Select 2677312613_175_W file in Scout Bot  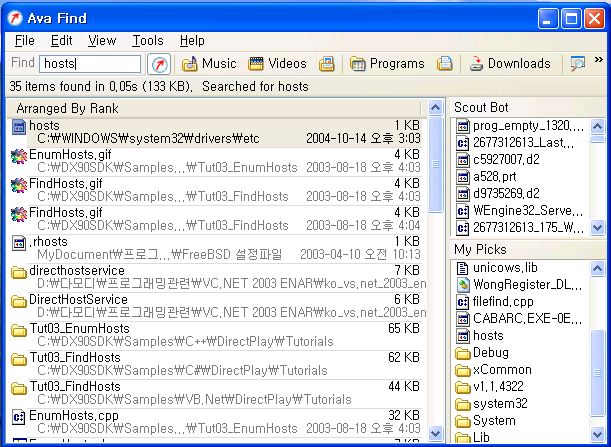coord(520,227)
